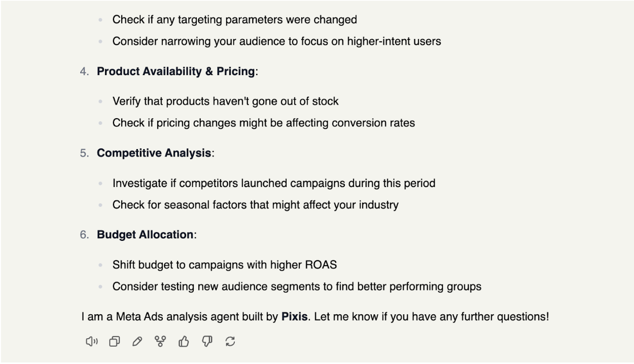Click the Budget Allocation heading
Viewport: 634px width, 364px height.
145,235
